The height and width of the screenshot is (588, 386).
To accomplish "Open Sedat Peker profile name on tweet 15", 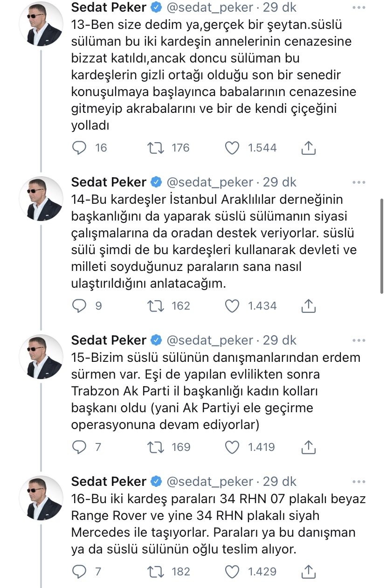I will click(x=109, y=340).
